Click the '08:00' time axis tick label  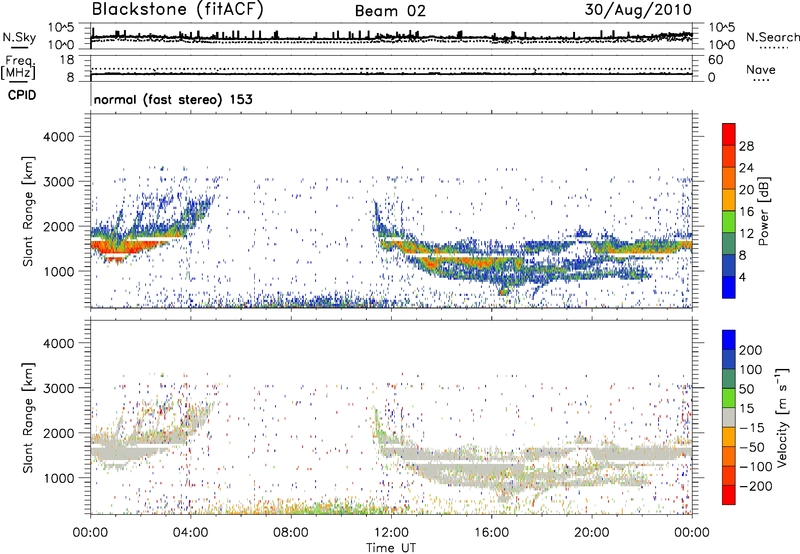click(291, 533)
